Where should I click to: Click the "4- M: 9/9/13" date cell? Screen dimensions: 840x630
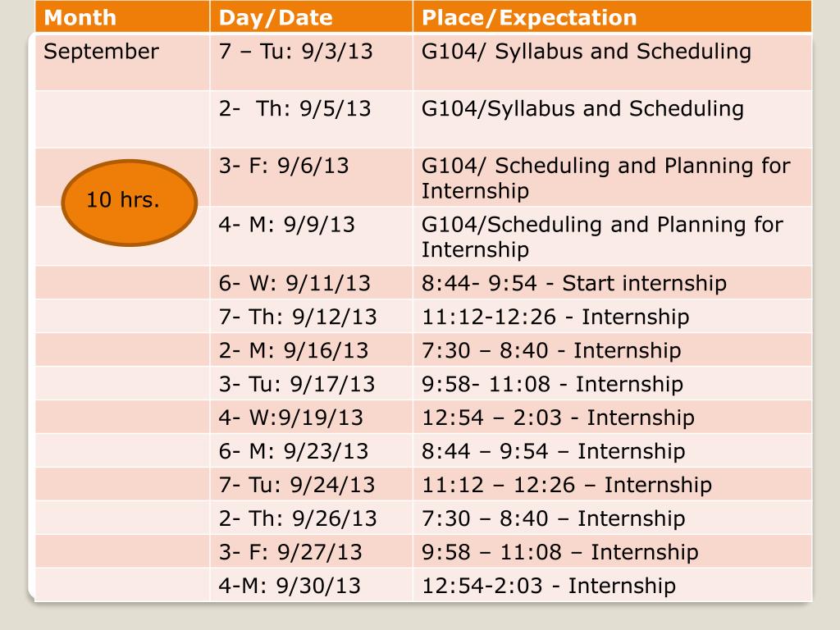point(287,225)
